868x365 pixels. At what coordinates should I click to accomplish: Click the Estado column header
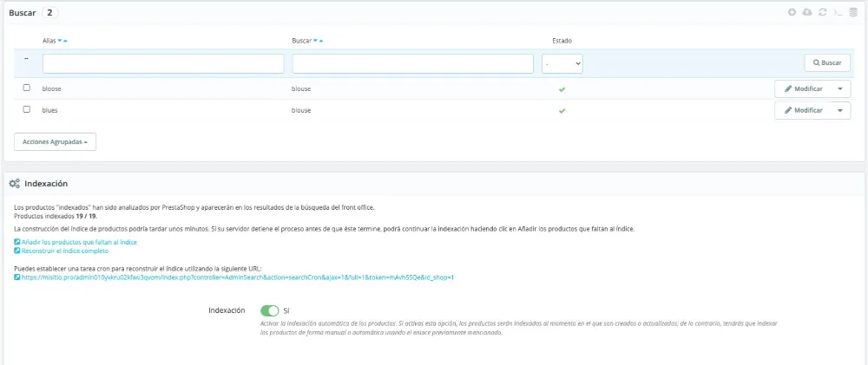(x=562, y=41)
